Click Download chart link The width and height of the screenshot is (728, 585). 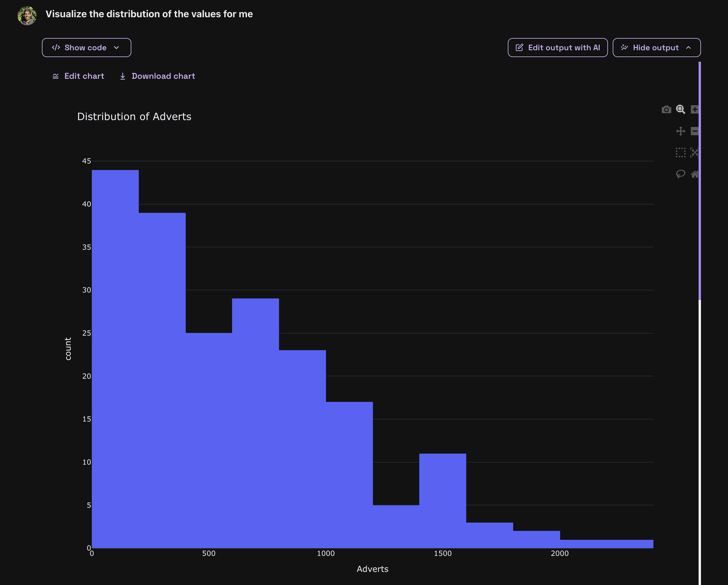157,76
